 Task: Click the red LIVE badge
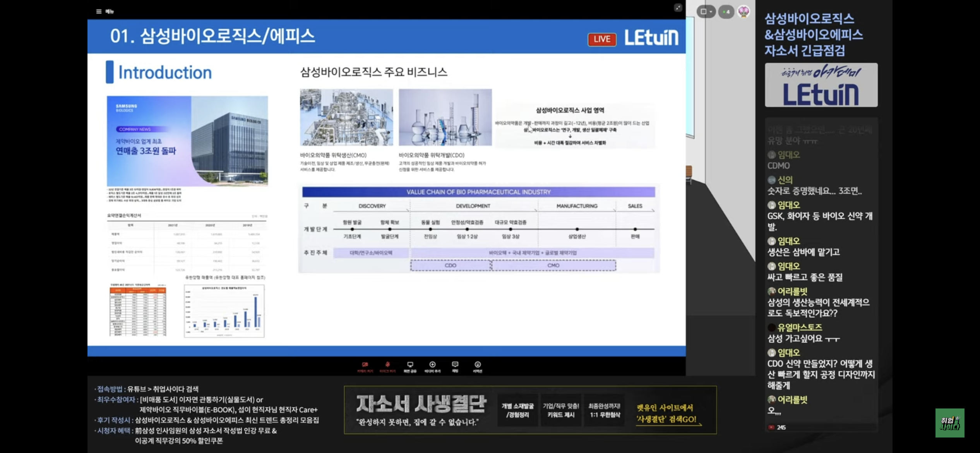click(602, 39)
